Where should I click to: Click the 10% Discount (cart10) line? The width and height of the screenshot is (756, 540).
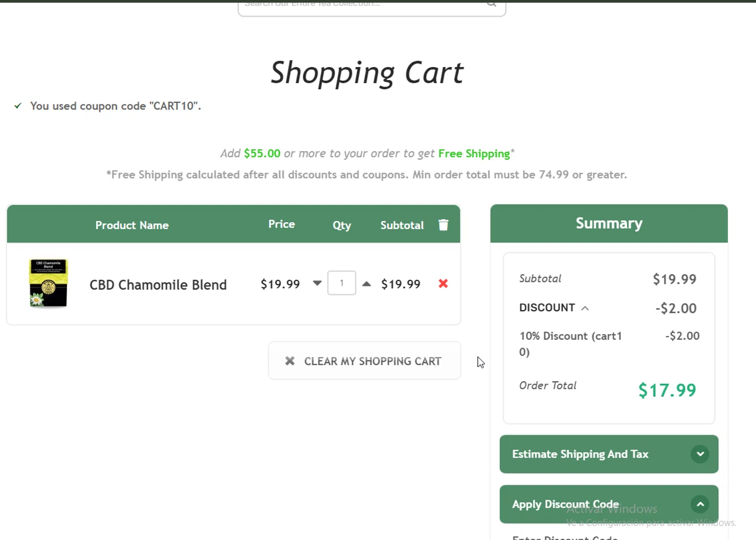609,344
